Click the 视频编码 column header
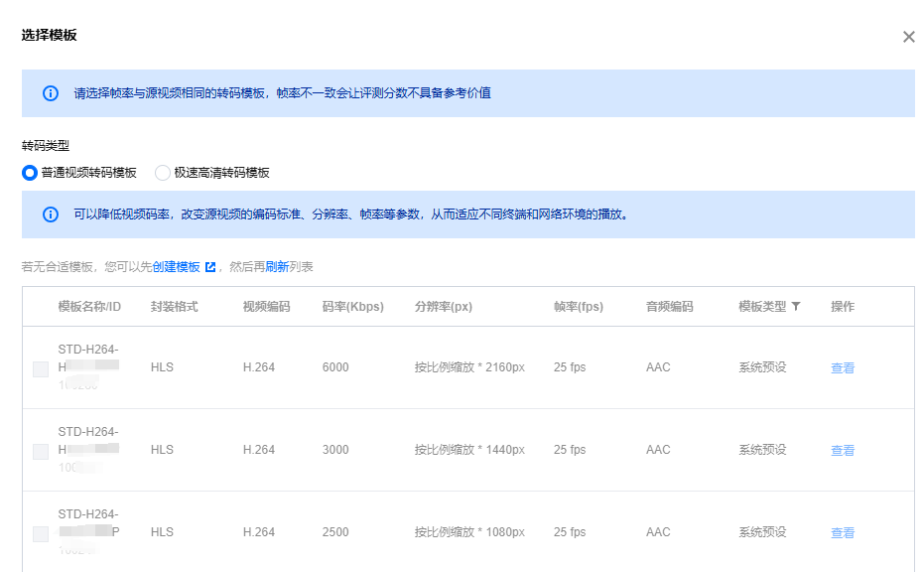This screenshot has height=572, width=924. pyautogui.click(x=266, y=307)
